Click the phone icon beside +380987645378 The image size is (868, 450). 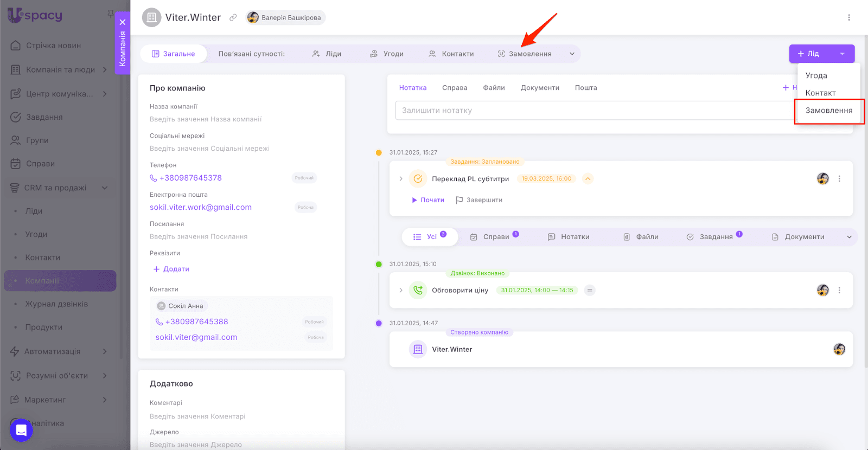[154, 178]
